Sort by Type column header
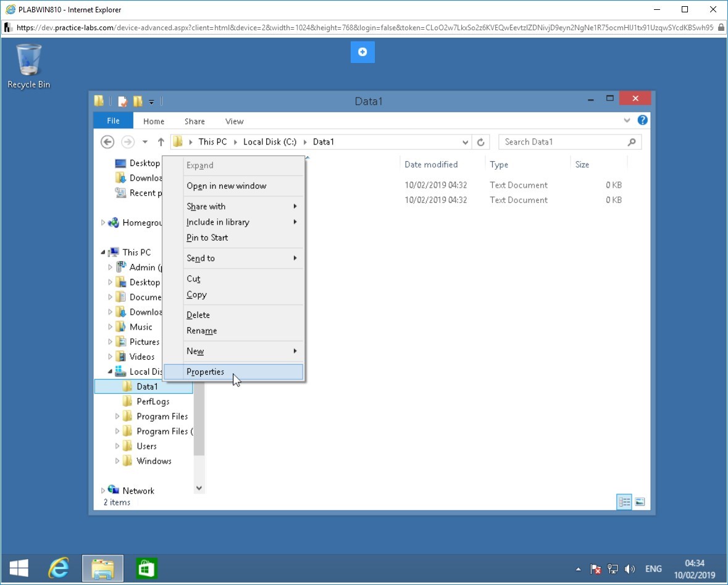Screen dimensions: 728x585 [x=499, y=165]
